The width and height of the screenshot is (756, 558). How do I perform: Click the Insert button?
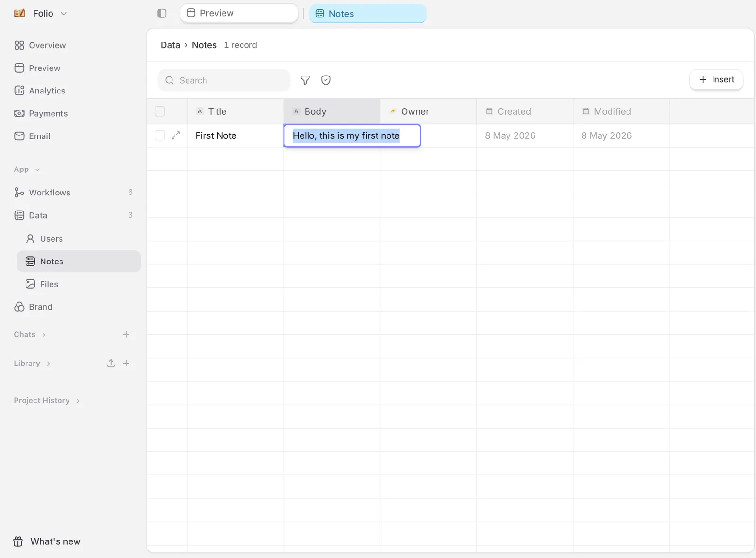click(716, 79)
